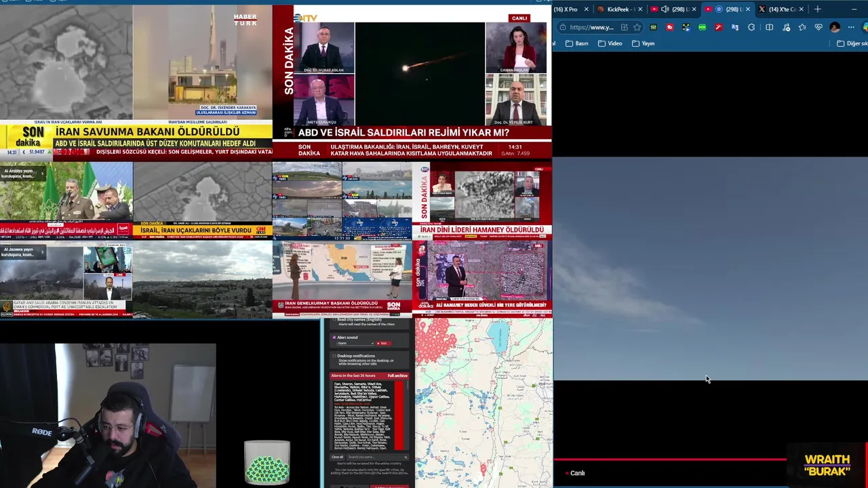Image resolution: width=868 pixels, height=488 pixels.
Task: Open the Diğer bookmarks folder
Action: (x=852, y=43)
